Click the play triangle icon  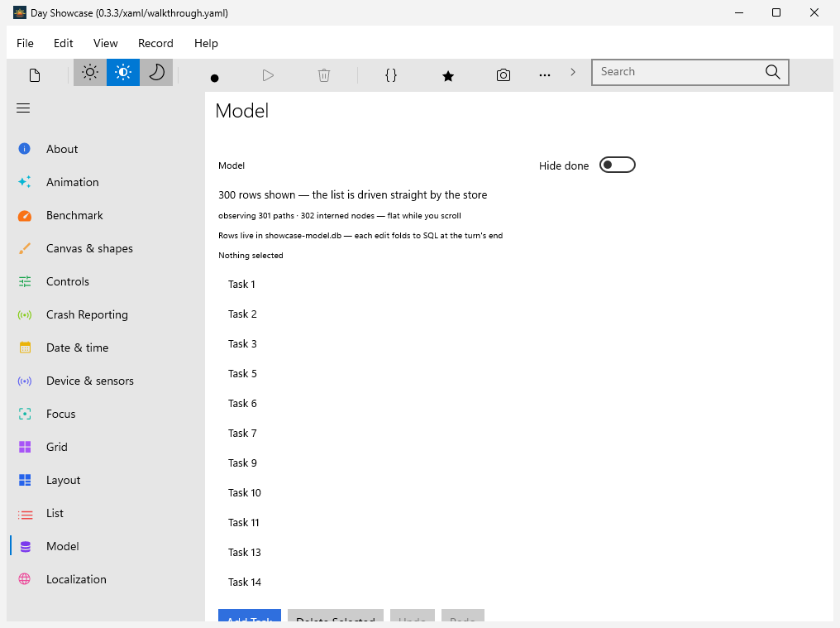(x=269, y=75)
